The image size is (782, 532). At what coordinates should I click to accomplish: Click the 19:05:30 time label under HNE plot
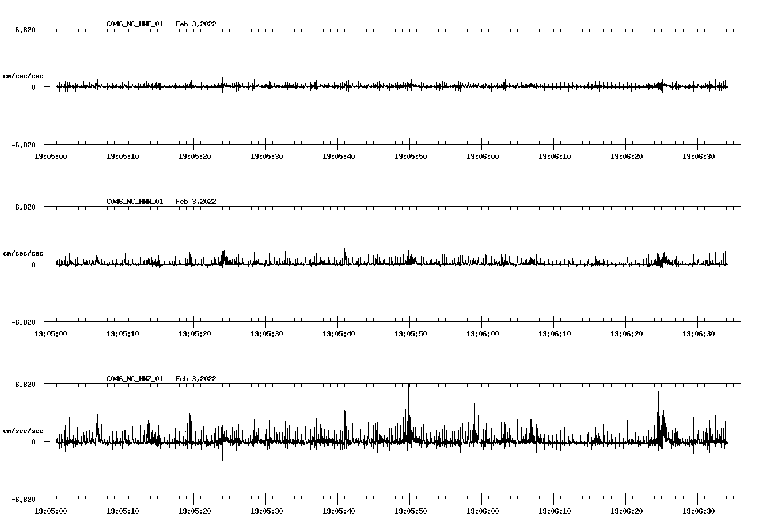(267, 156)
